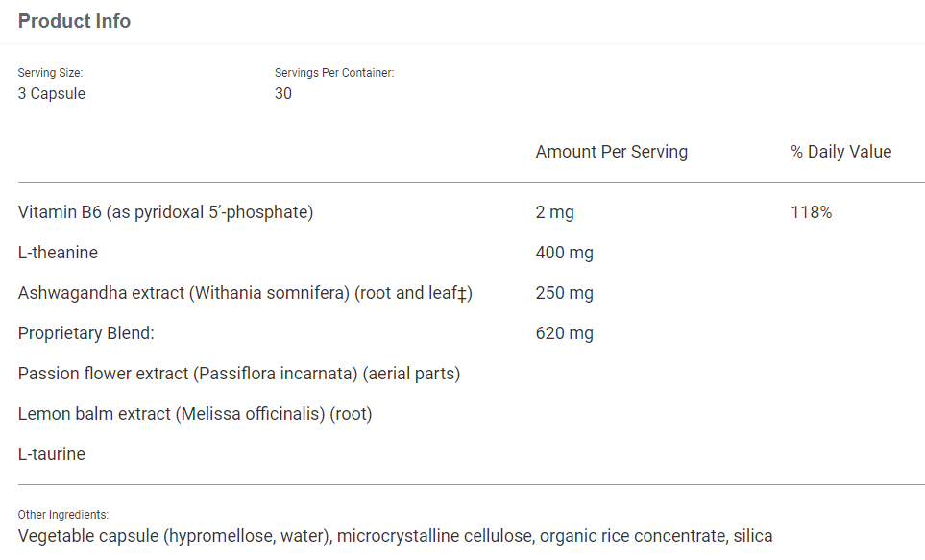Select the Lemon balm extract entry
Screen dimensions: 925x560
(x=195, y=414)
